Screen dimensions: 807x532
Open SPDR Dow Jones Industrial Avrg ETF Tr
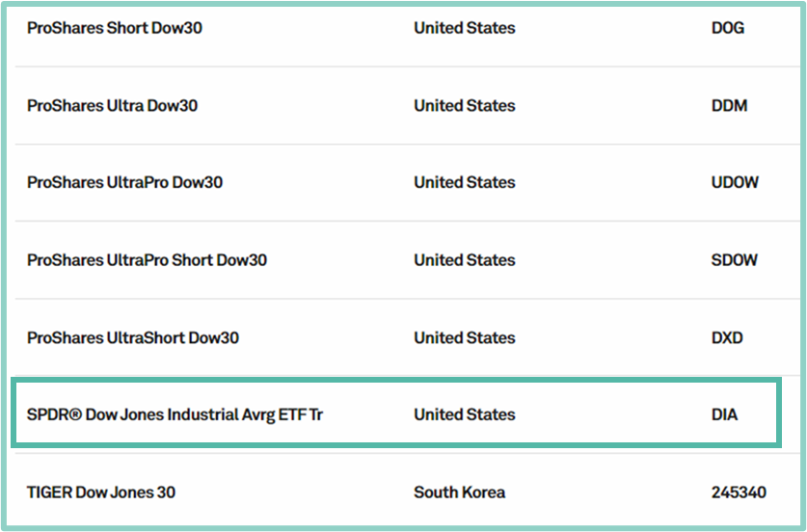(x=175, y=414)
